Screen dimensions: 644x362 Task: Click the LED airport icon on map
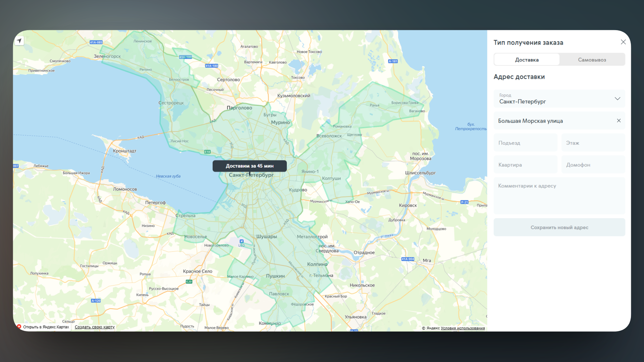(241, 241)
